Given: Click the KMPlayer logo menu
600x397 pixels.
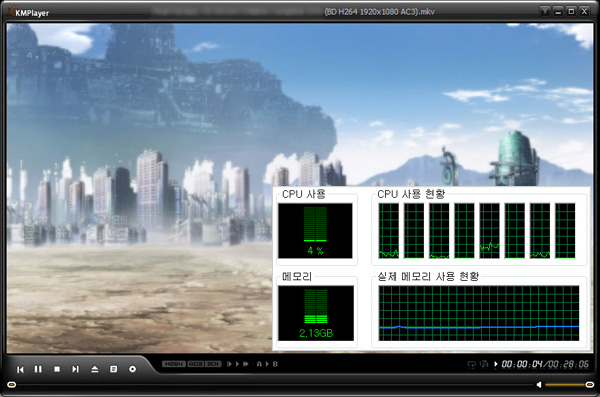Looking at the screenshot, I should [x=29, y=12].
